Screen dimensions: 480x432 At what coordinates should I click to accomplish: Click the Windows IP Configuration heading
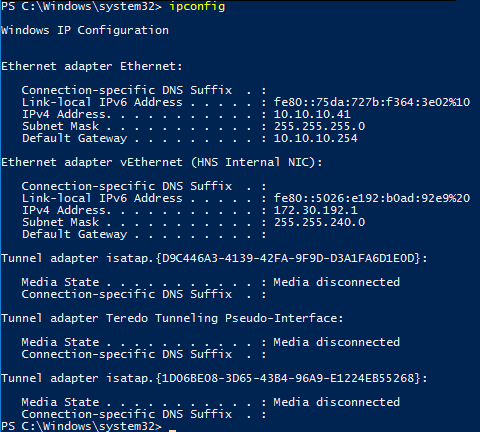85,30
